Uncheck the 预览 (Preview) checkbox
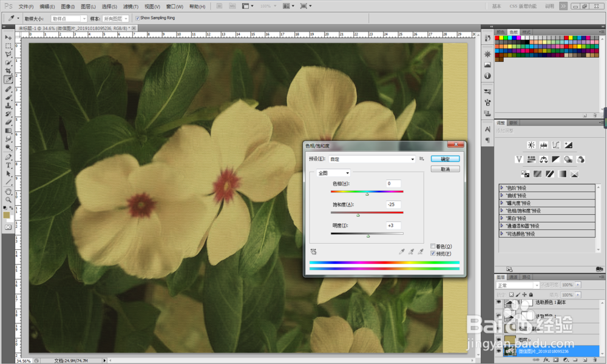This screenshot has width=607, height=364. click(432, 253)
